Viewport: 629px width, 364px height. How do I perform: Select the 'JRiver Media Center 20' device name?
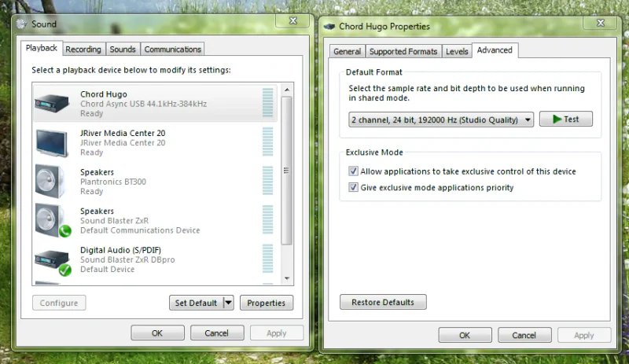point(123,133)
